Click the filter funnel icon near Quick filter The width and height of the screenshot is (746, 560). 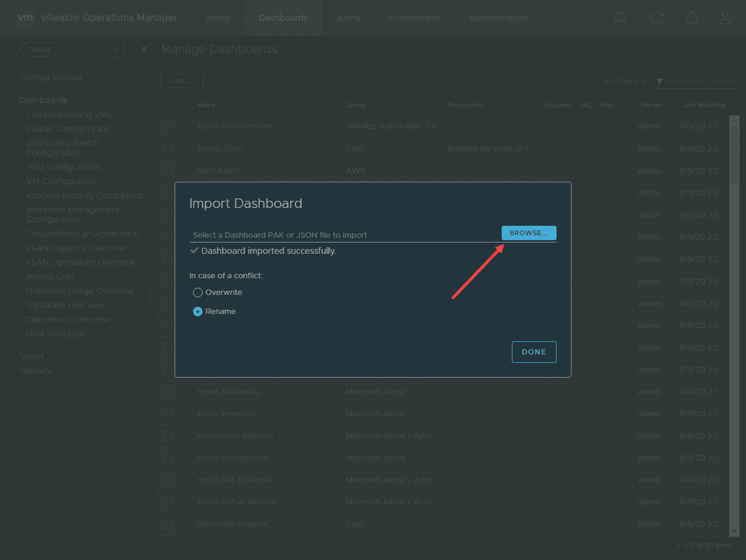pyautogui.click(x=659, y=82)
